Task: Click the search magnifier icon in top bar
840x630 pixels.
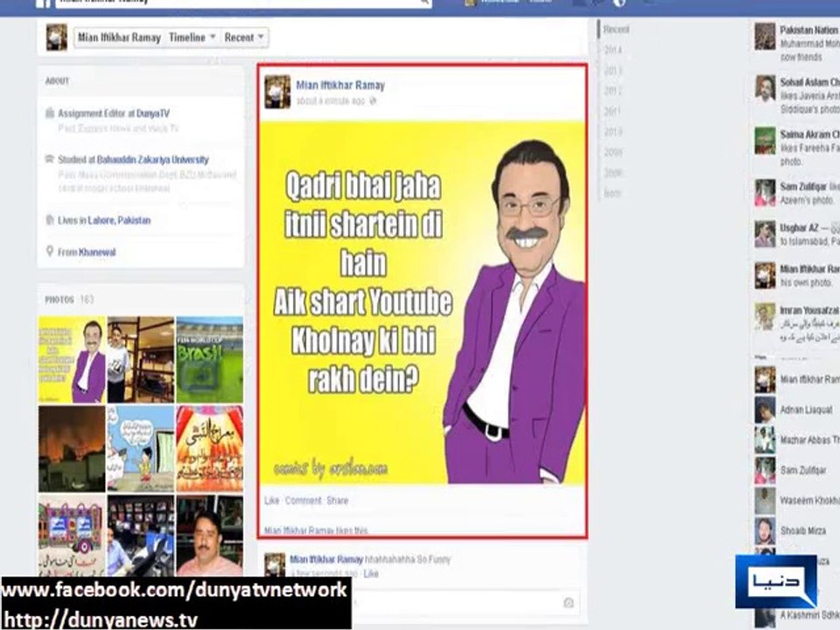Action: click(x=424, y=3)
